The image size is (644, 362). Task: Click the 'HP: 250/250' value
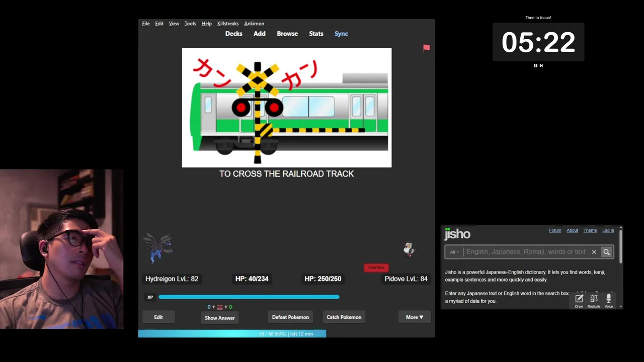[323, 279]
